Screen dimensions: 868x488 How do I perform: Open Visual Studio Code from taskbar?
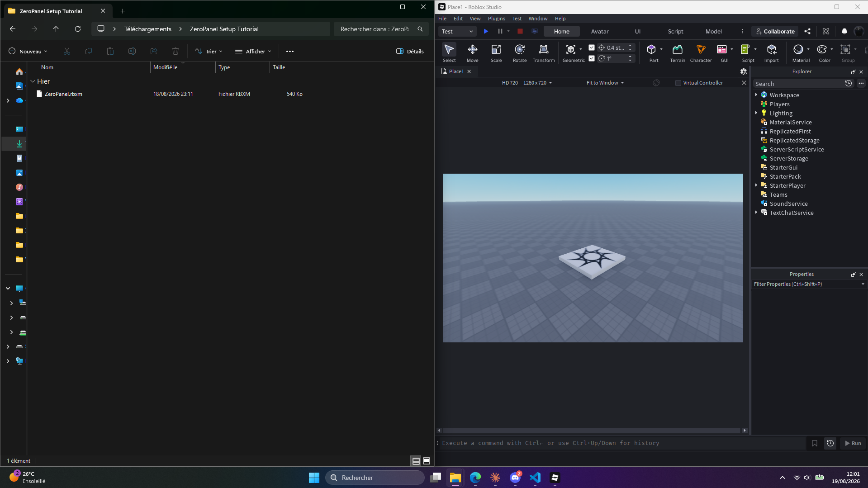coord(535,478)
